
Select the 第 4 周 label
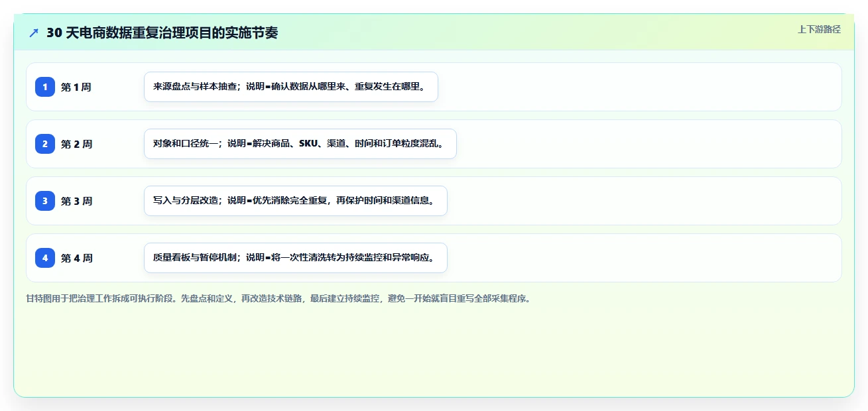click(x=76, y=258)
